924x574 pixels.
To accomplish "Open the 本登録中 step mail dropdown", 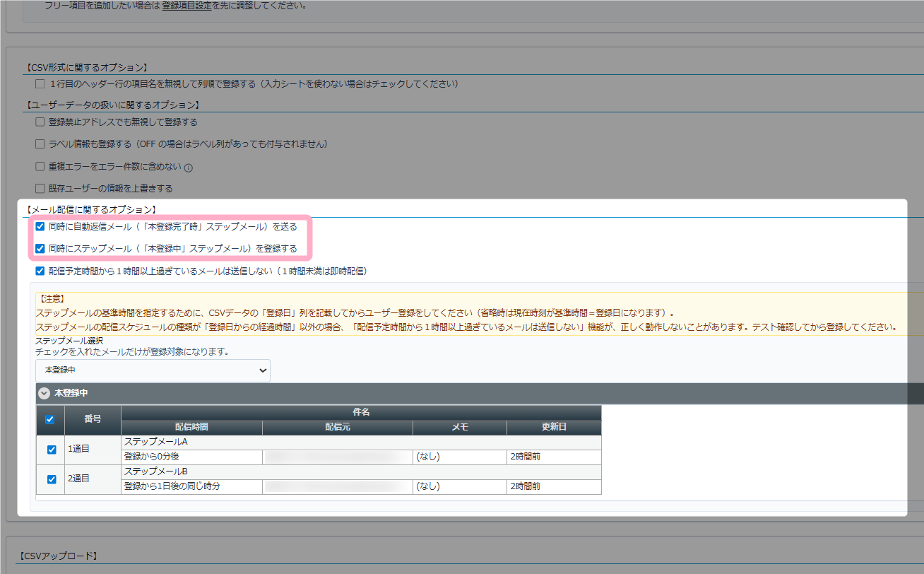I will pyautogui.click(x=153, y=370).
